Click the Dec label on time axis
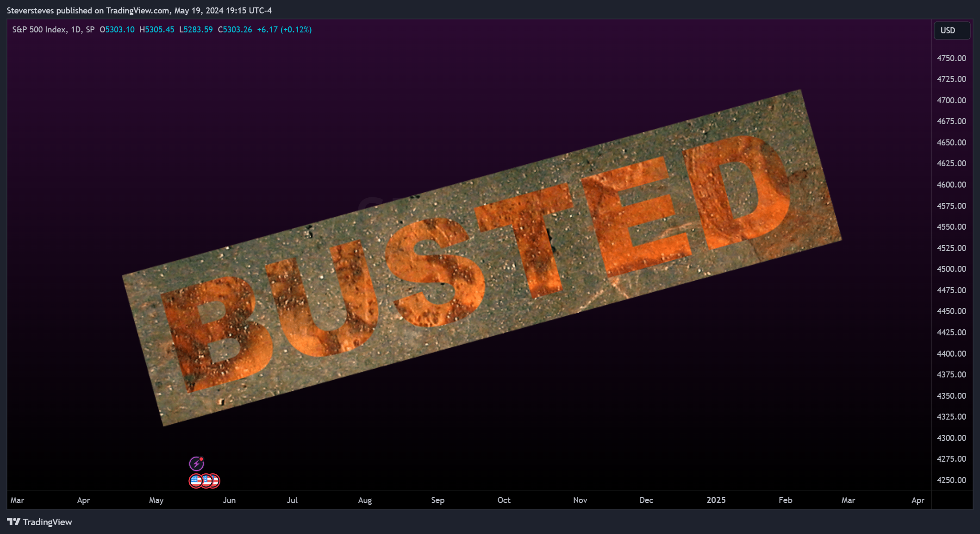 click(646, 500)
